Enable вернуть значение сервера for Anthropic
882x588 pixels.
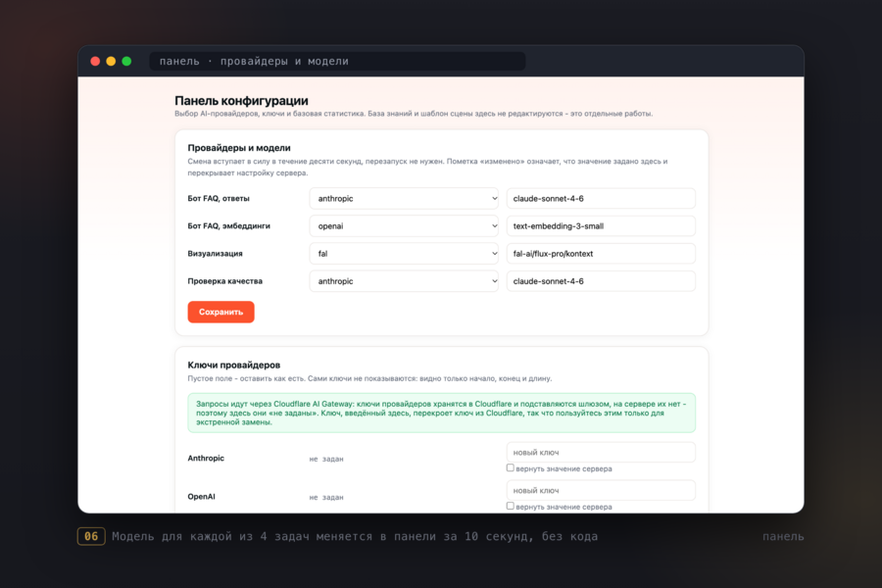click(511, 467)
